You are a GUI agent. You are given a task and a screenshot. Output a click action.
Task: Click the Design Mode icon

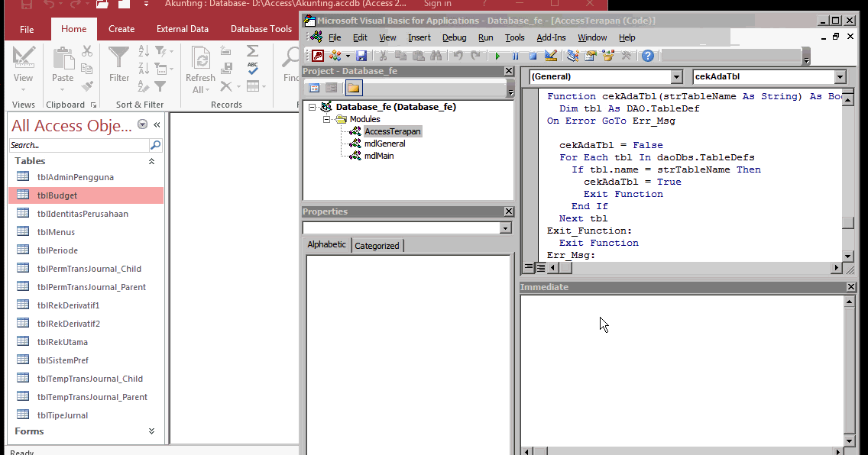[551, 56]
